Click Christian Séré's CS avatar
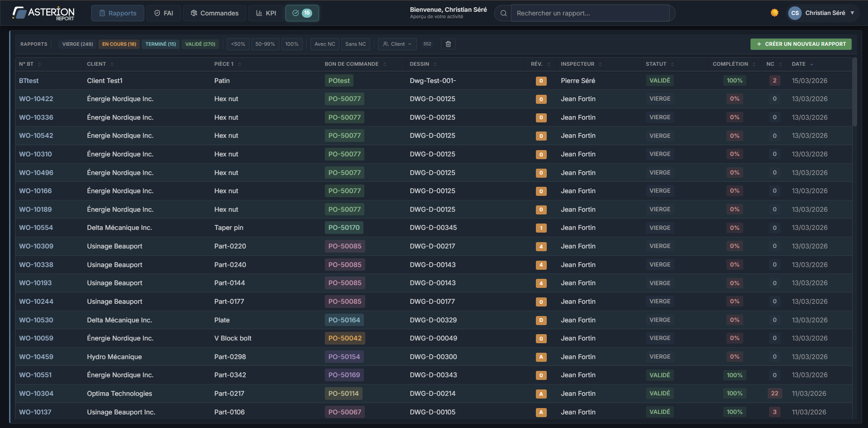This screenshot has width=868, height=428. click(794, 13)
